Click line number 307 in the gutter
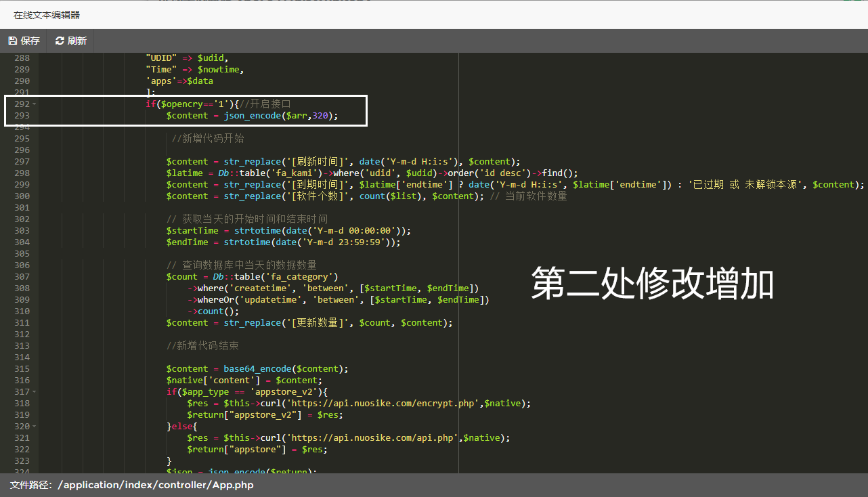The width and height of the screenshot is (868, 497). pos(22,276)
